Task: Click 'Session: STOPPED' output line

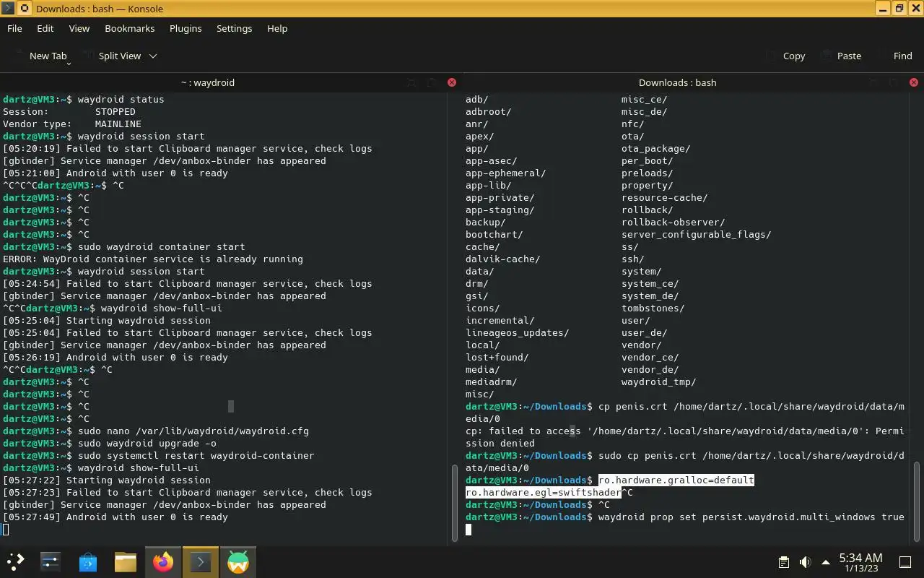Action: pyautogui.click(x=69, y=111)
